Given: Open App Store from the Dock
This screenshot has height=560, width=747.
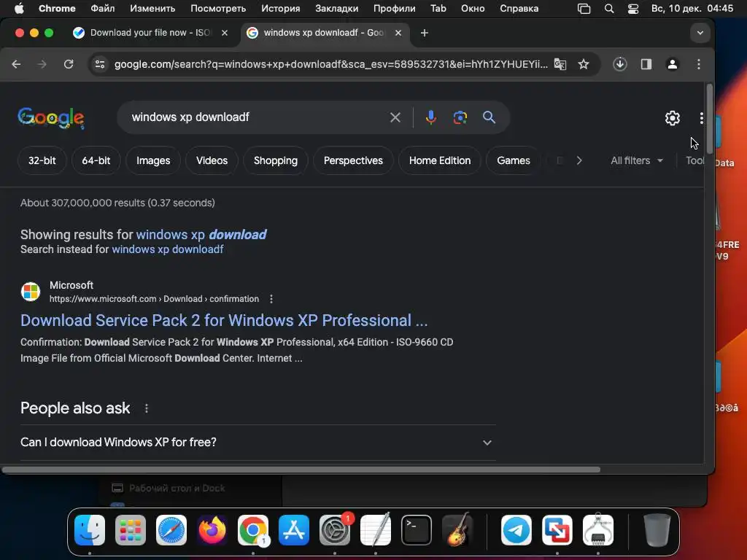Looking at the screenshot, I should coord(294,530).
